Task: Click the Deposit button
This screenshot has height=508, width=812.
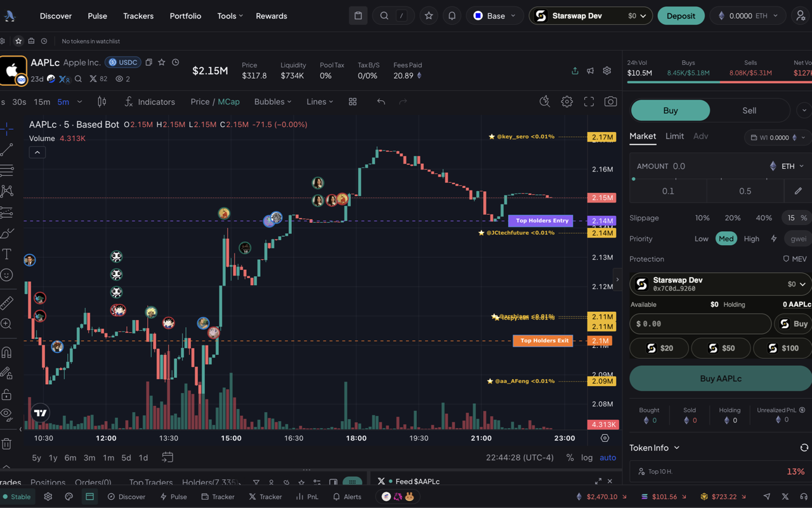Action: tap(681, 16)
